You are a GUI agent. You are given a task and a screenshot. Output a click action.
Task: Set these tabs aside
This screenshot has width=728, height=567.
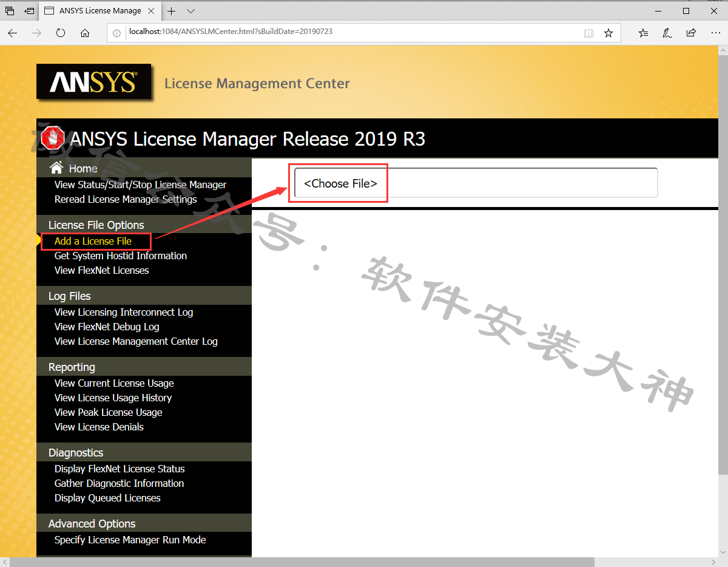click(x=29, y=11)
